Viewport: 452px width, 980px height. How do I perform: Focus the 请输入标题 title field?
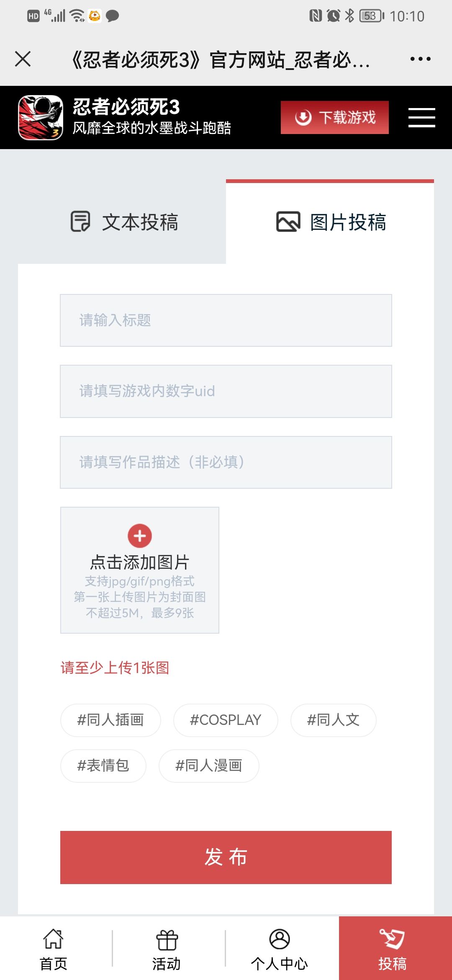click(x=226, y=320)
